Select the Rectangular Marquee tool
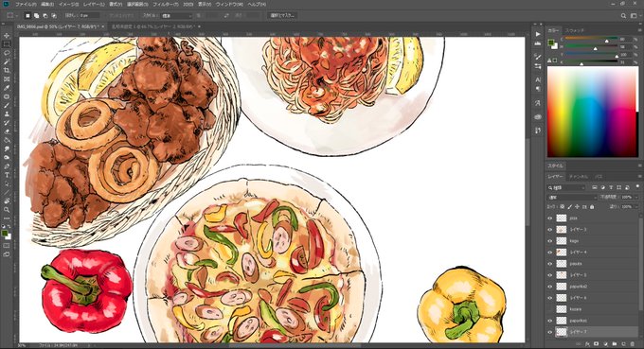The height and width of the screenshot is (349, 644). click(x=7, y=44)
